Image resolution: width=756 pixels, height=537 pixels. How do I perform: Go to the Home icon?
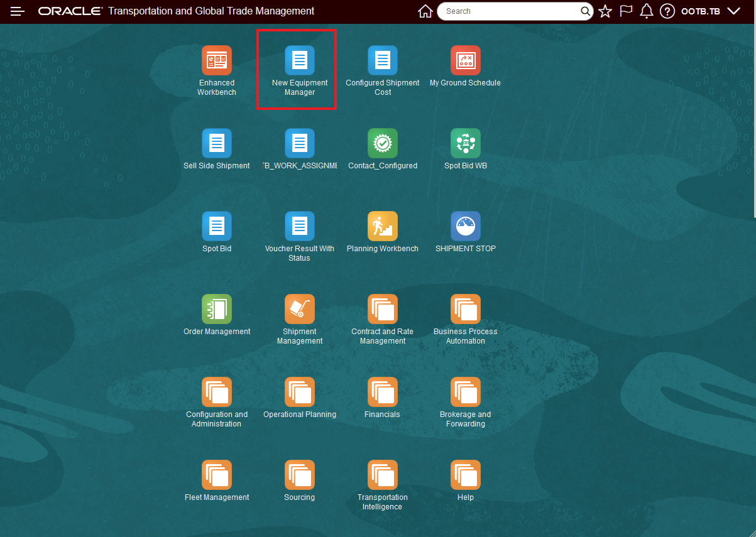pos(425,11)
